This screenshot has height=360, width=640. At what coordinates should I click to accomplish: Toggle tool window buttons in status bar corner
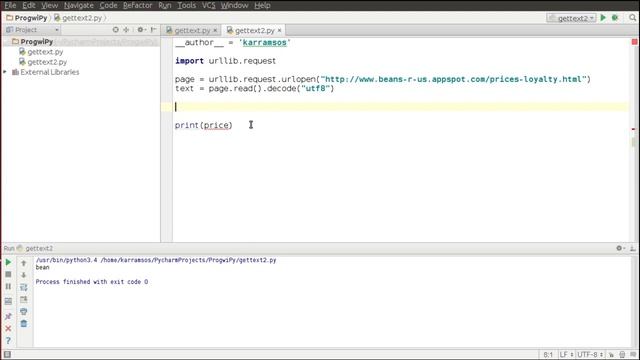click(x=7, y=355)
